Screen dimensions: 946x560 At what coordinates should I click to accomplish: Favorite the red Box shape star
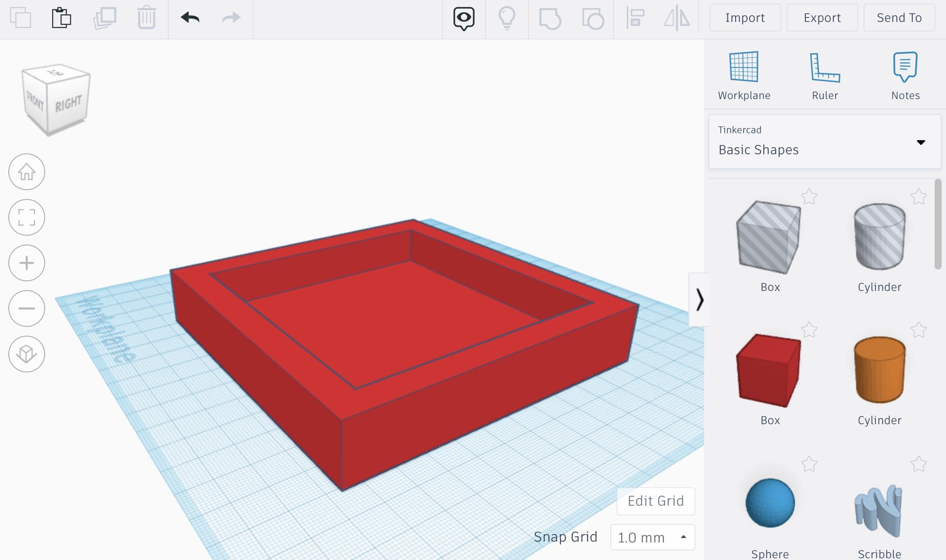(x=809, y=330)
